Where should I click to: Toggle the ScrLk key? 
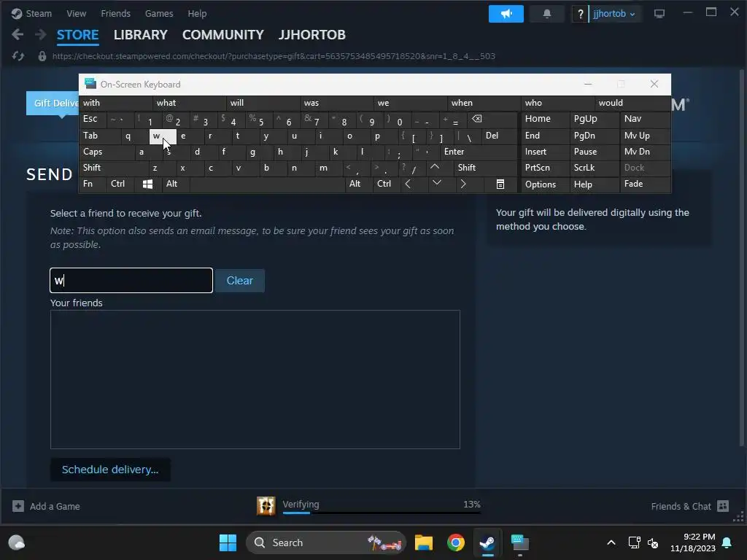point(594,168)
